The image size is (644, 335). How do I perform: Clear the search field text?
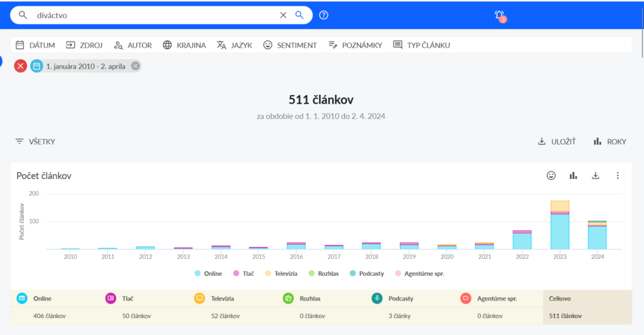click(x=283, y=15)
